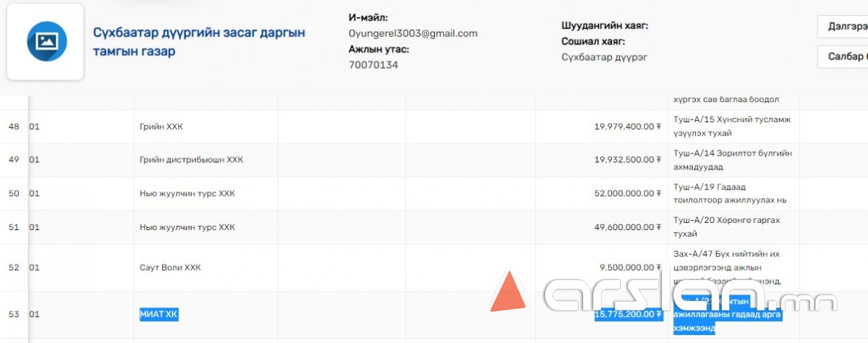The width and height of the screenshot is (868, 343).
Task: Open Сүхбаатар дүүргийн засаг даргын тамгын газар title
Action: tap(199, 42)
